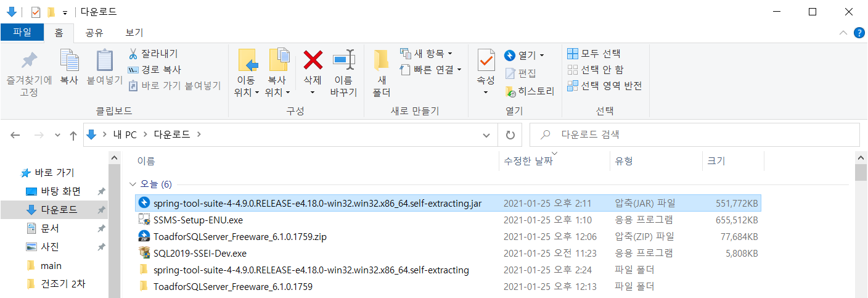
Task: Open the Quick Access Toolbar customize dropdown
Action: pyautogui.click(x=65, y=12)
